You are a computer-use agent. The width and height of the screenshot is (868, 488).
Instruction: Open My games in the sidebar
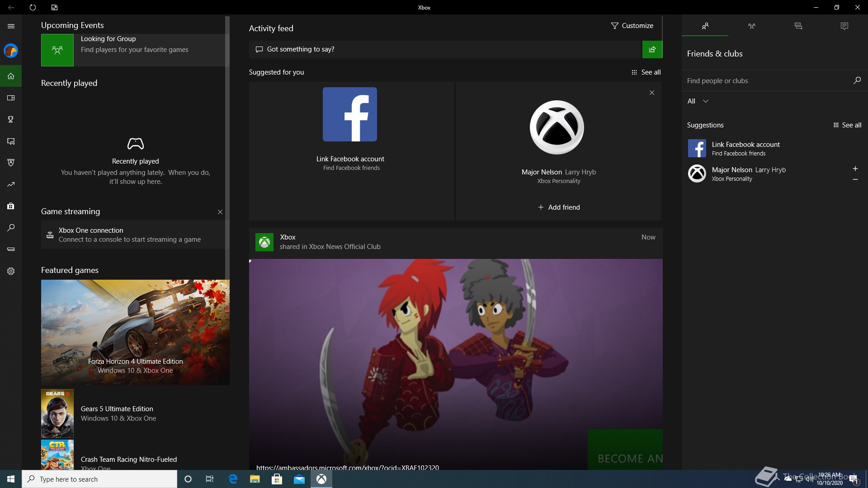point(11,98)
